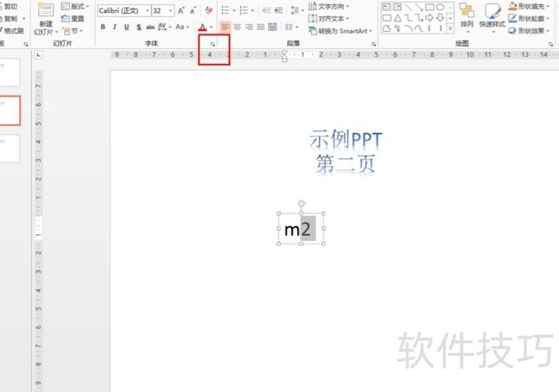The width and height of the screenshot is (559, 392).
Task: Select the oval shape in shapes gallery
Action: 440,7
